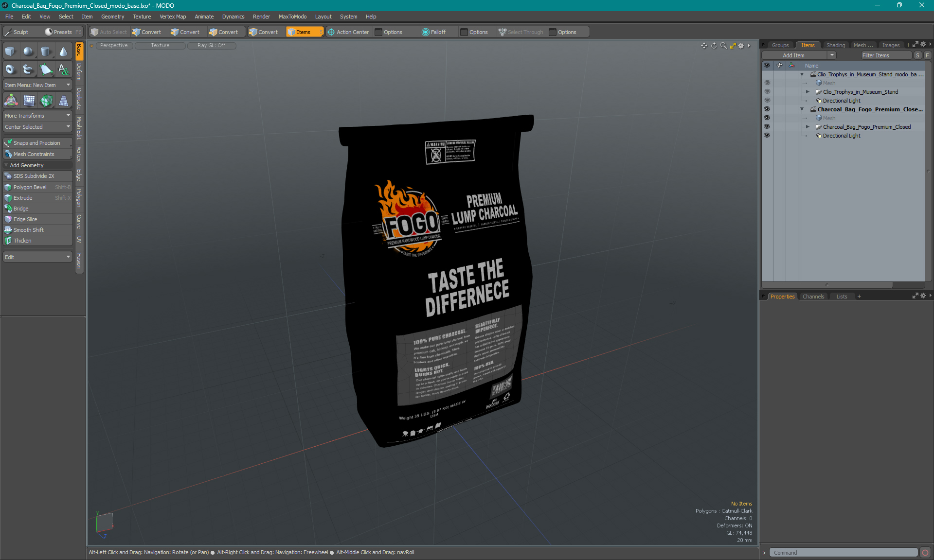The width and height of the screenshot is (934, 560).
Task: Toggle visibility of Charcoal_Bag_Fogo_Premium_Closed folder
Action: 767,127
